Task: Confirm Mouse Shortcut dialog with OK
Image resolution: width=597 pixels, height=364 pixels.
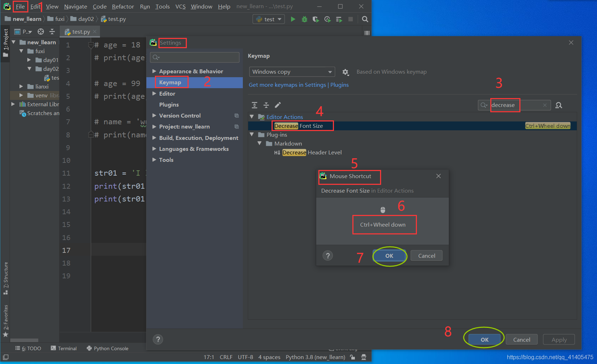Action: (x=389, y=256)
